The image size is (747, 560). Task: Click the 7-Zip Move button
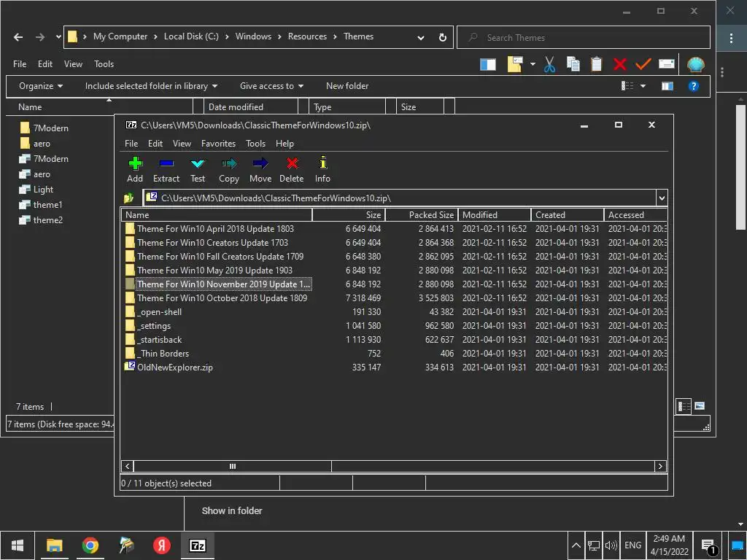260,170
